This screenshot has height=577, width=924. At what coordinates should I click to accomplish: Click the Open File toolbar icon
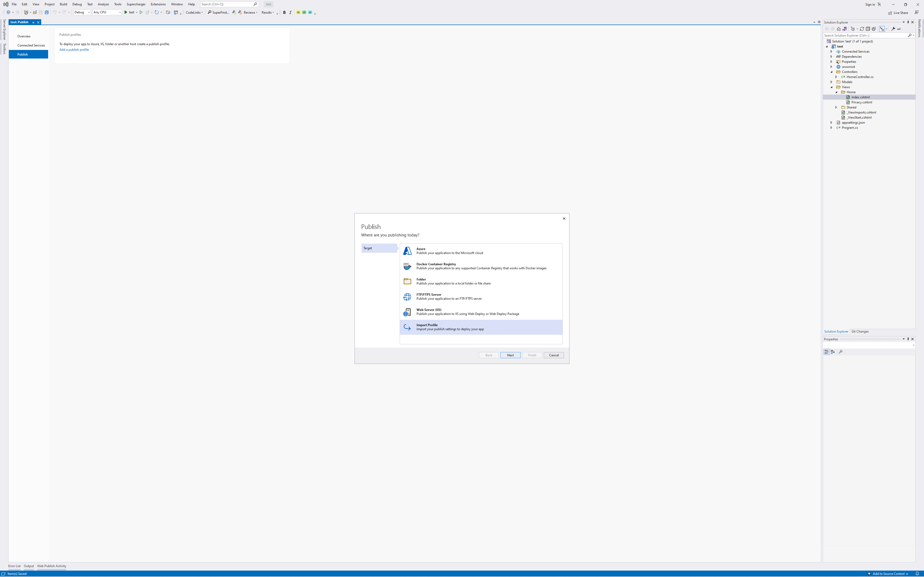pyautogui.click(x=35, y=13)
